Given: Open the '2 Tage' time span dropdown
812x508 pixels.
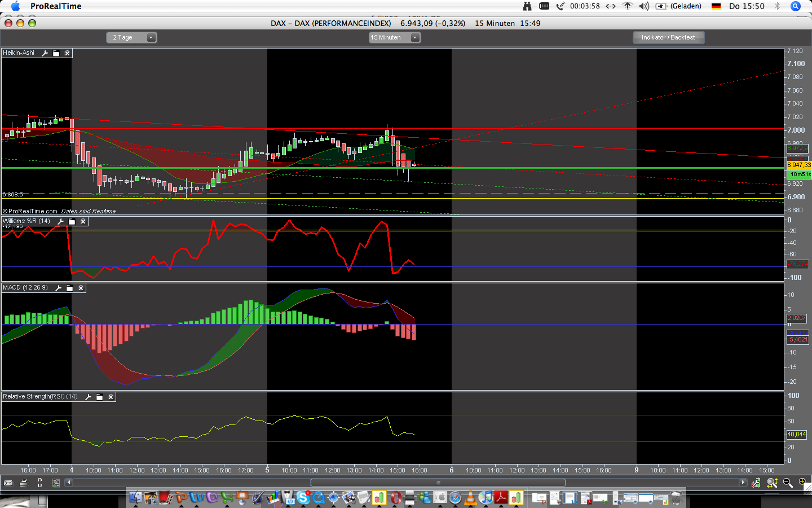Looking at the screenshot, I should coord(131,37).
